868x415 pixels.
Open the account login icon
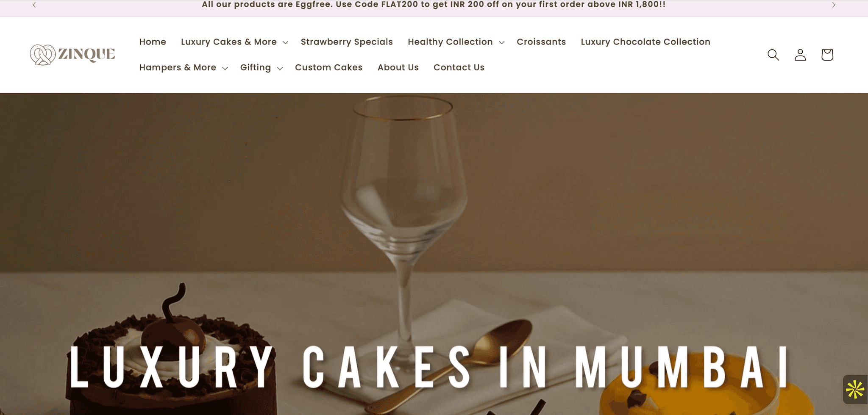point(800,55)
